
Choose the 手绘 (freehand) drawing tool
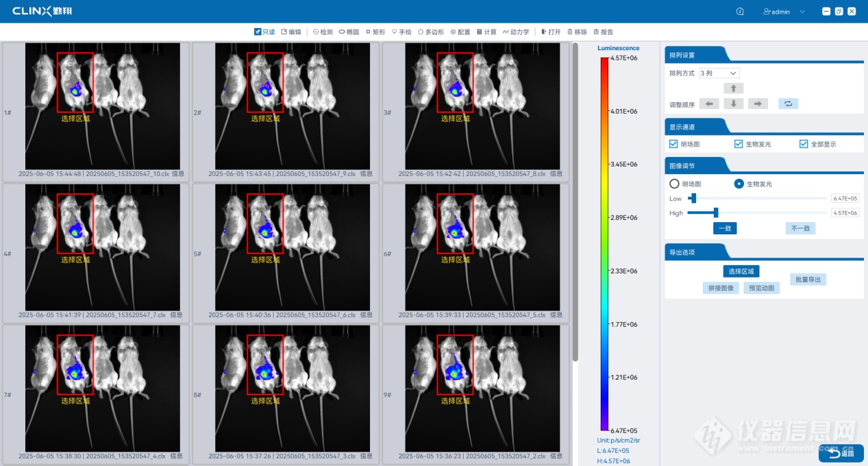point(401,32)
